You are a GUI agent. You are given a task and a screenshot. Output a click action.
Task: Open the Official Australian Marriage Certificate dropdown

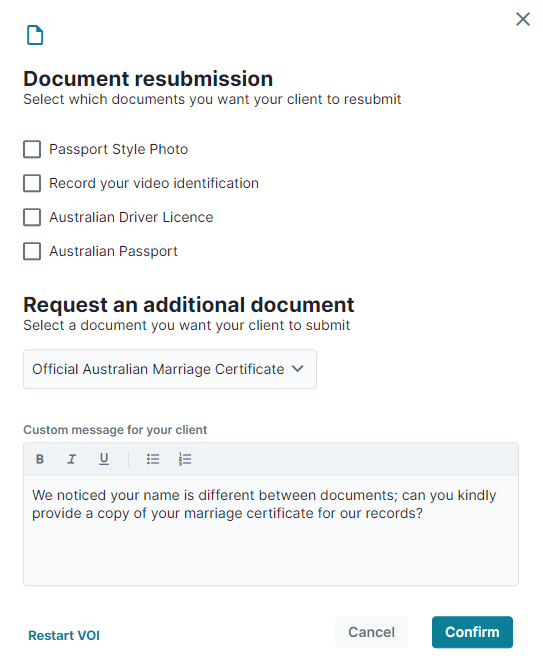pos(170,369)
